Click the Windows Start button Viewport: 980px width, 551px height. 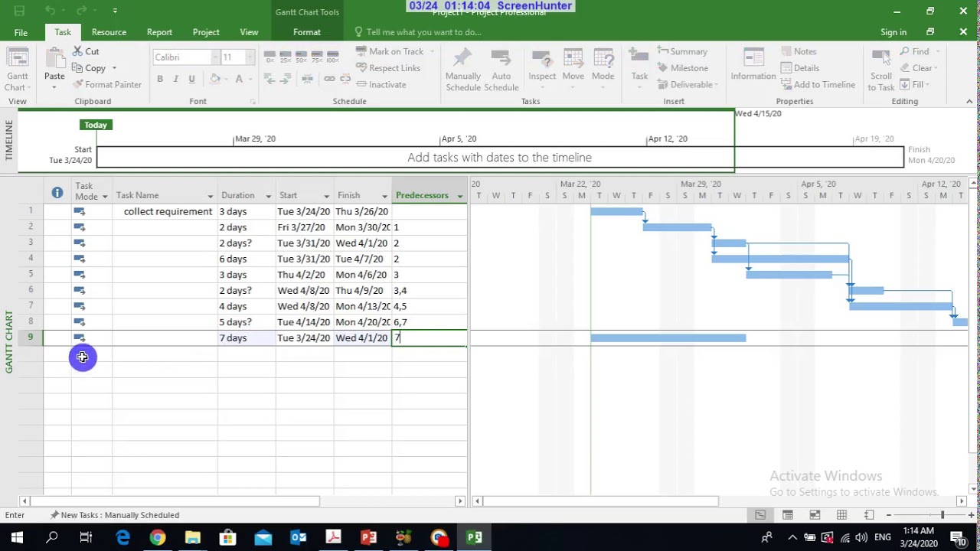(17, 537)
